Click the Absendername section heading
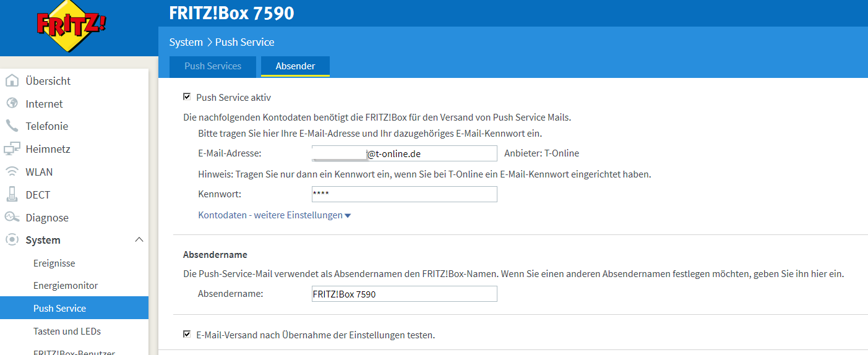The image size is (868, 355). point(215,254)
